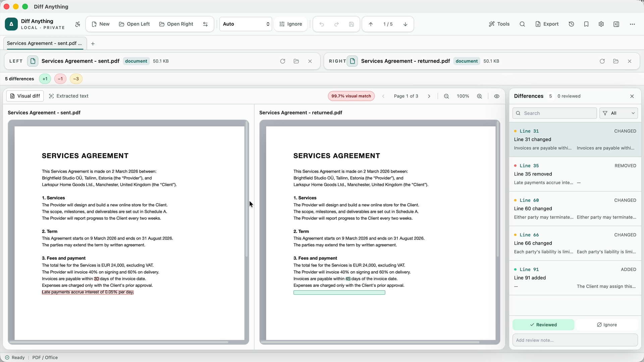Toggle the −1 removed filter chip
644x362 pixels.
(x=60, y=79)
